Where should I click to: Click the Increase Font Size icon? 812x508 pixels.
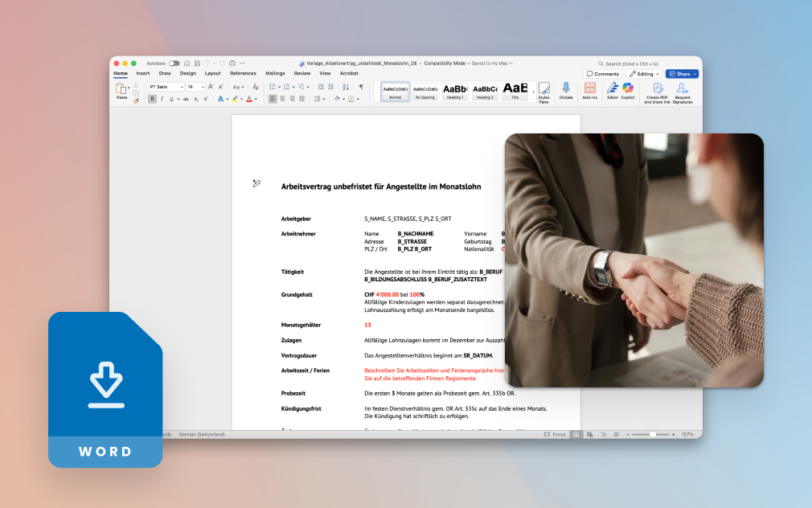click(x=211, y=87)
